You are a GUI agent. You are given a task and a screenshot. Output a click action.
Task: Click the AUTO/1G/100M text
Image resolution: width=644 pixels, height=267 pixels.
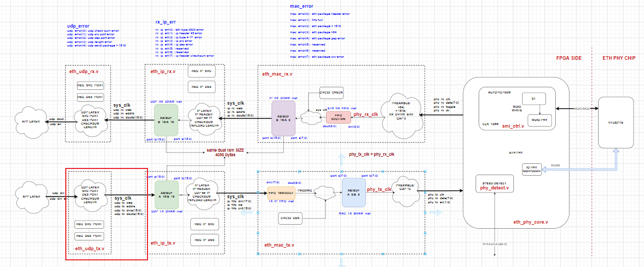coord(499,93)
